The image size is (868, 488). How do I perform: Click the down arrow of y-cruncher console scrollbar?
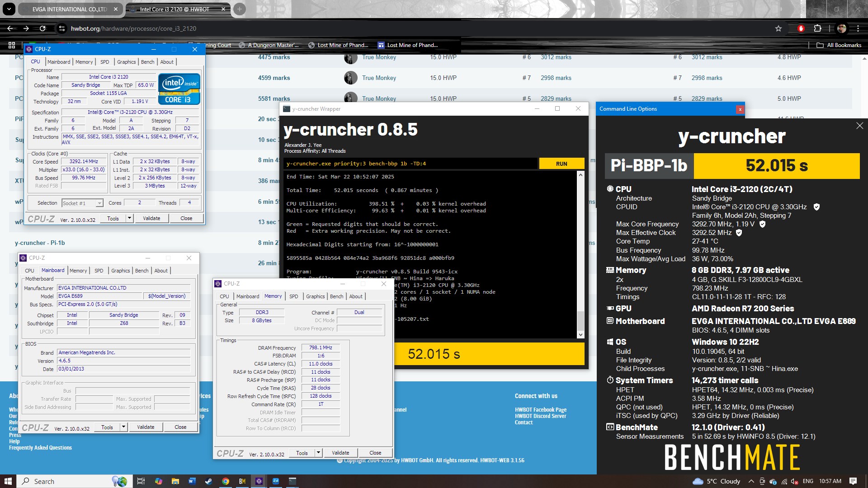tap(580, 335)
